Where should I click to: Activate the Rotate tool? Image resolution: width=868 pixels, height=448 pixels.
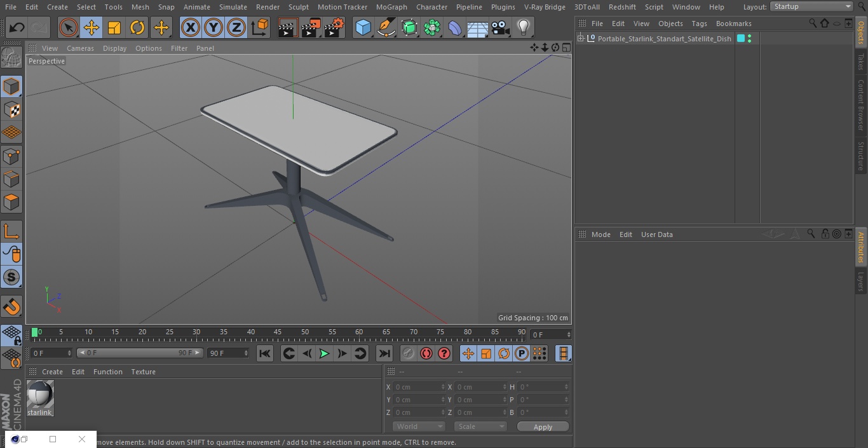(137, 27)
